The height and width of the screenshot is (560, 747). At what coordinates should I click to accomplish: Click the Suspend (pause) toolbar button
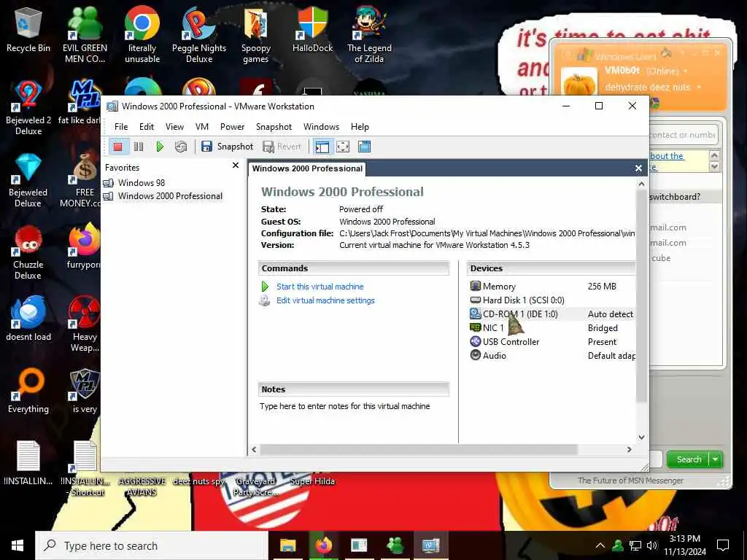tap(139, 147)
